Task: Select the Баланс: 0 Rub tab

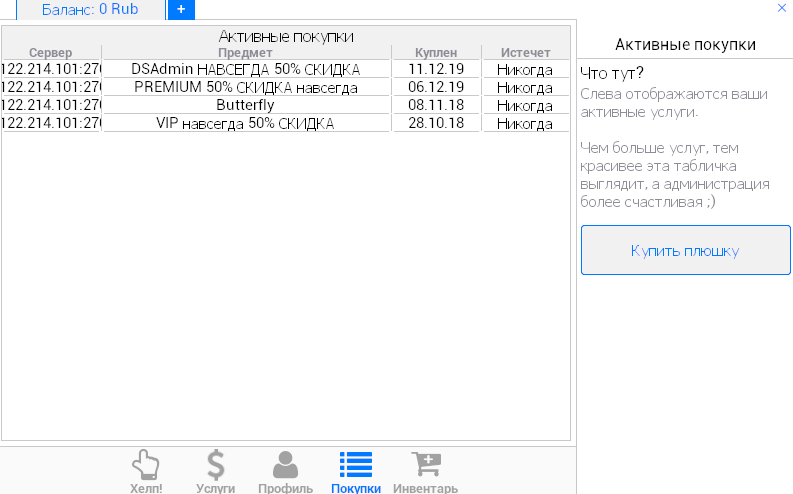Action: [90, 9]
